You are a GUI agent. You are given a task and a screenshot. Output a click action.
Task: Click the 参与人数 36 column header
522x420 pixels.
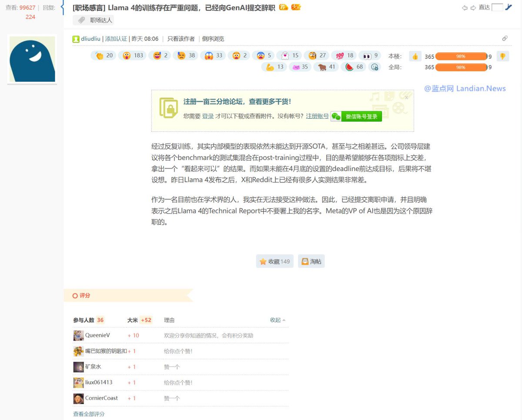tap(89, 320)
